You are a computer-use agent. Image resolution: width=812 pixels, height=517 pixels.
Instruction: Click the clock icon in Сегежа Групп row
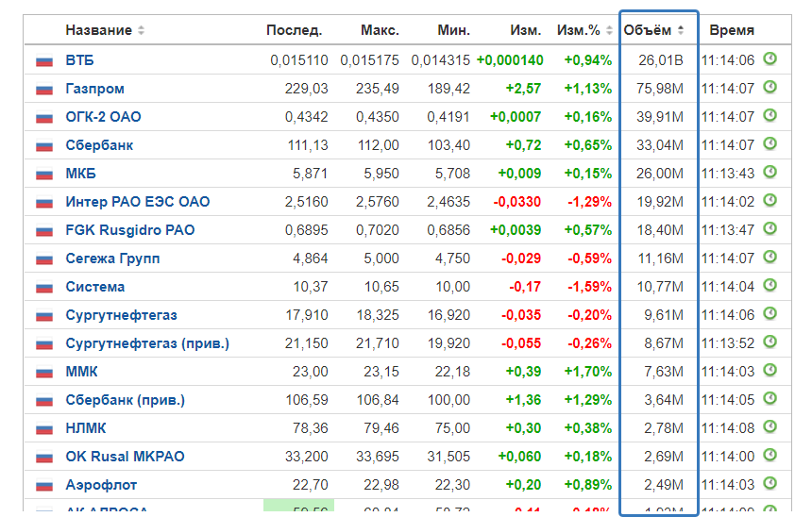770,257
